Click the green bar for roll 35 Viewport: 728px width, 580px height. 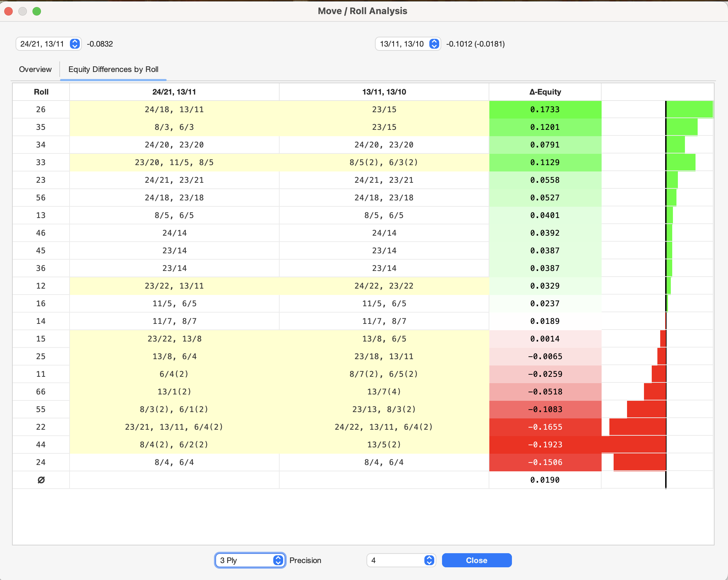(x=681, y=127)
